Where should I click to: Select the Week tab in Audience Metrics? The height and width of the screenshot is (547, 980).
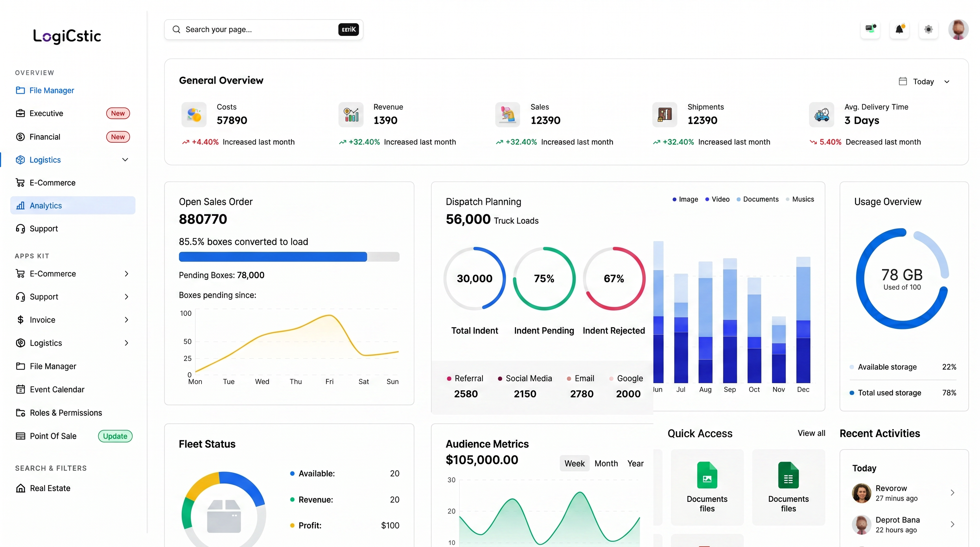click(x=574, y=463)
